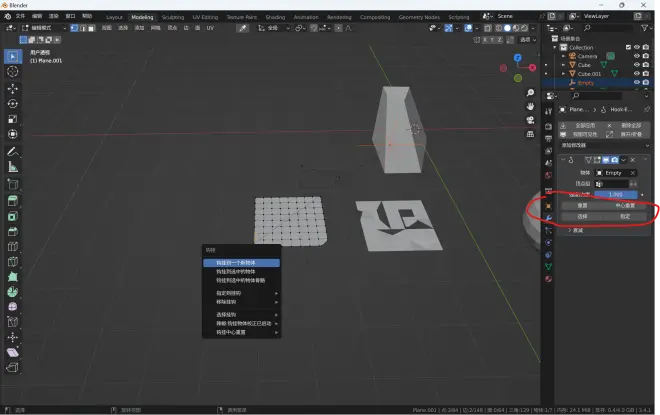Select the Bevel tool
This screenshot has width=660, height=415.
(x=13, y=231)
